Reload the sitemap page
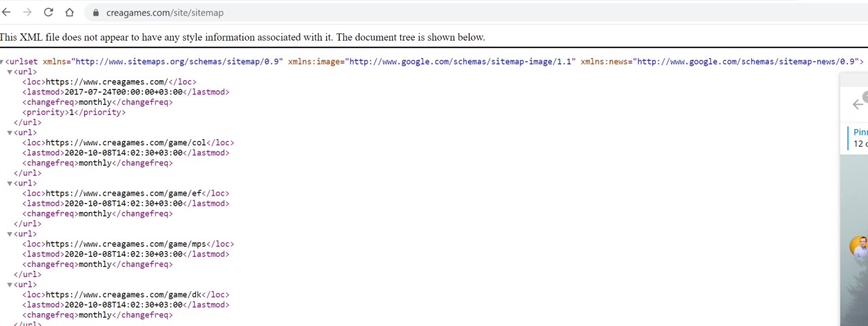Screen dimensions: 868x326 (x=48, y=12)
